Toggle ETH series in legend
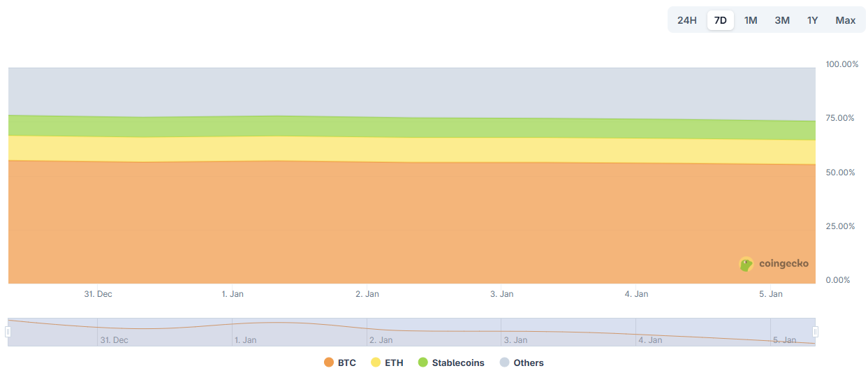868x373 pixels. pyautogui.click(x=394, y=363)
